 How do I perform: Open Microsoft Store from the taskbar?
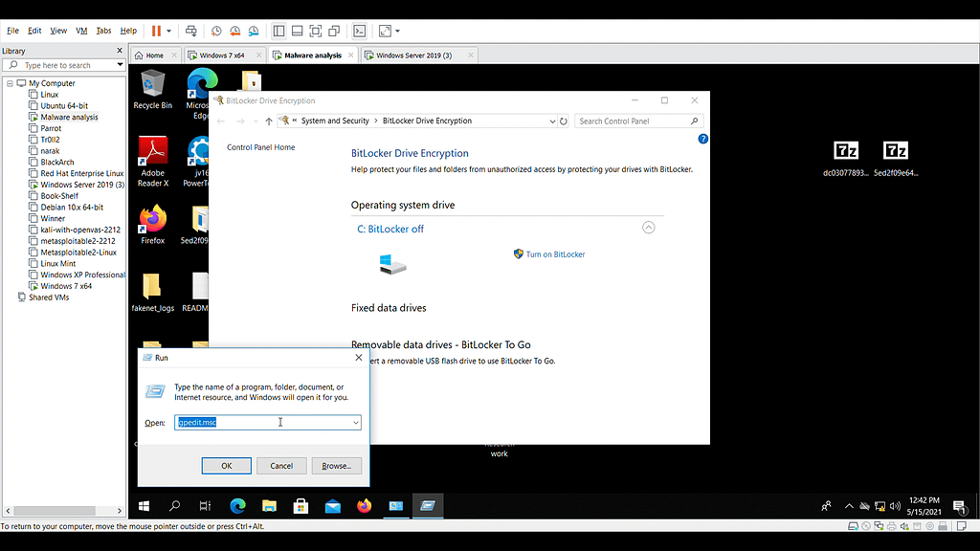(301, 506)
